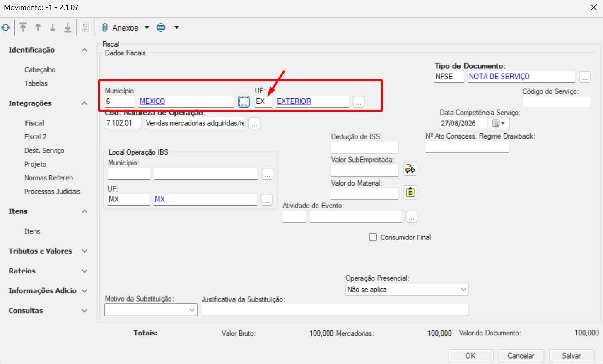603x364 pixels.
Task: Go to next record down arrow
Action: tap(53, 28)
